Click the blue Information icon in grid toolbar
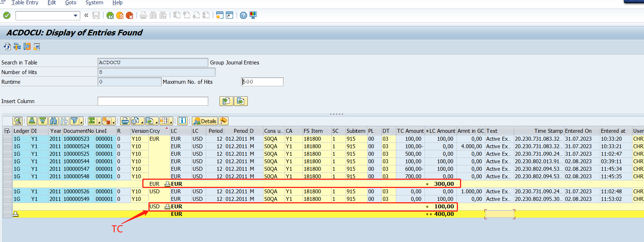 183,121
